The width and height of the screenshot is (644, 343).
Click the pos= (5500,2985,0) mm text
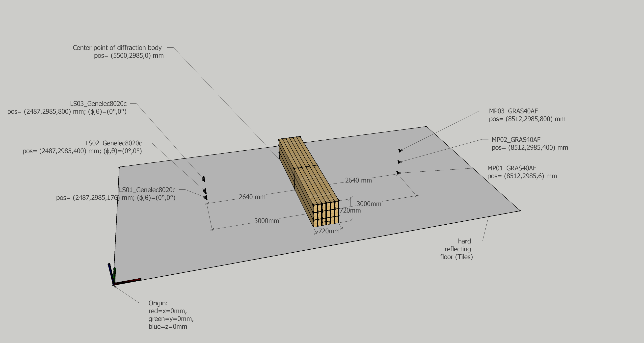click(129, 55)
